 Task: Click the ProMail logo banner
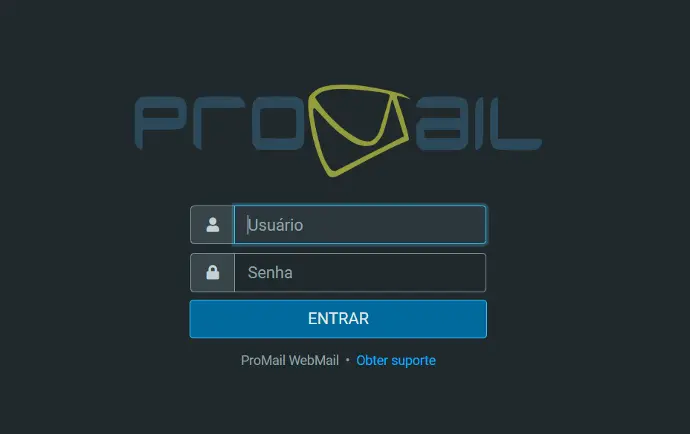click(x=338, y=131)
